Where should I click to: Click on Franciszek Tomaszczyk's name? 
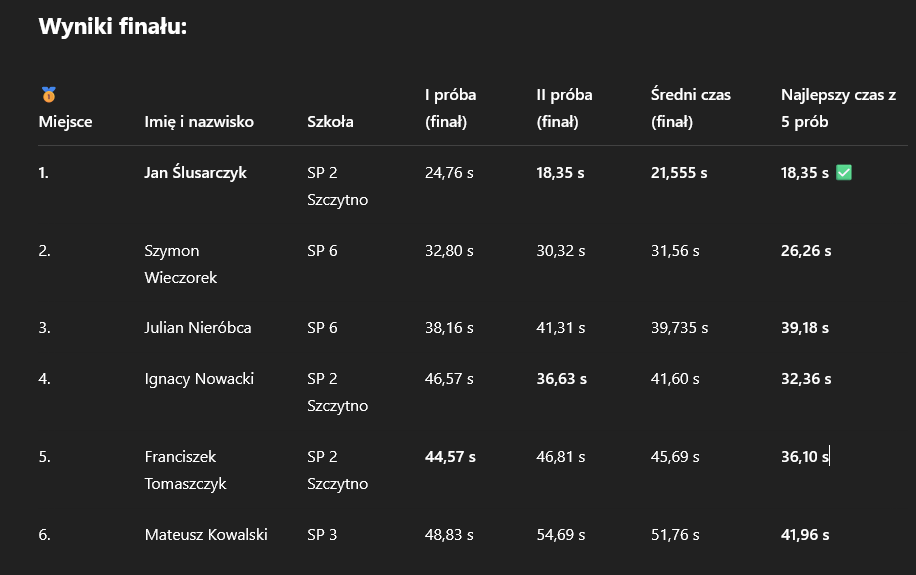coord(186,470)
